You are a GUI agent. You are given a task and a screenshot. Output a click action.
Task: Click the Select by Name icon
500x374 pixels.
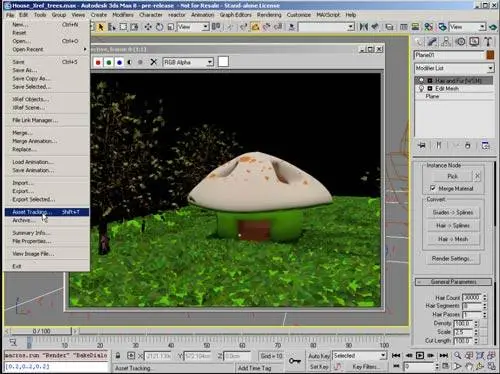tap(112, 27)
